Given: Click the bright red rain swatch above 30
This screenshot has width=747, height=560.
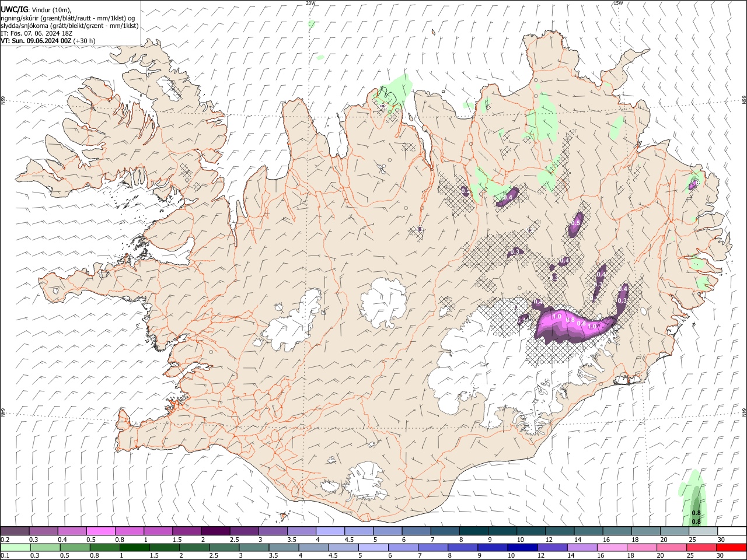Looking at the screenshot, I should coord(731,548).
